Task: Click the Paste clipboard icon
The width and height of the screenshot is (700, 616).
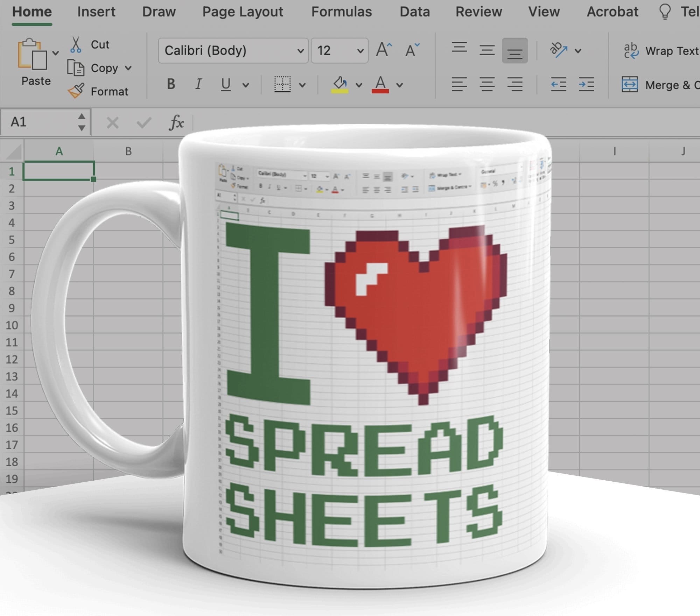Action: [32, 54]
